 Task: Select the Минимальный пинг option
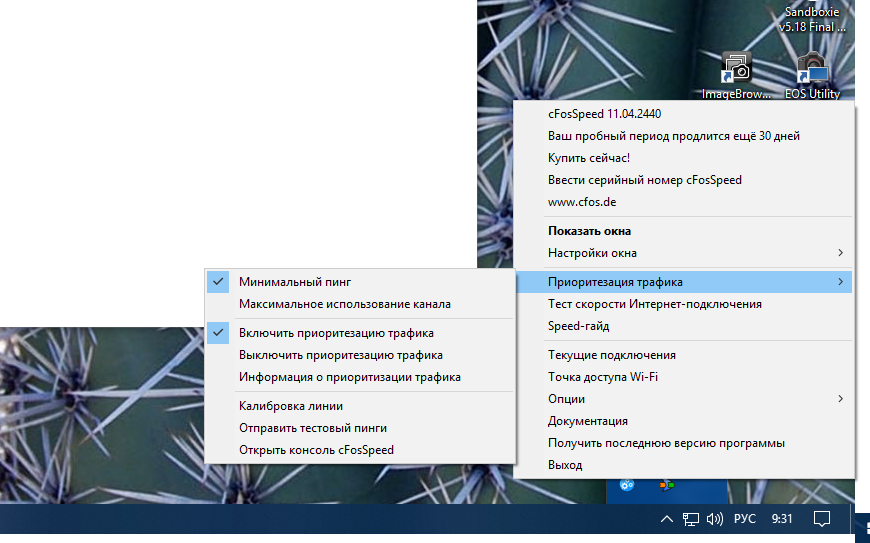(x=360, y=282)
